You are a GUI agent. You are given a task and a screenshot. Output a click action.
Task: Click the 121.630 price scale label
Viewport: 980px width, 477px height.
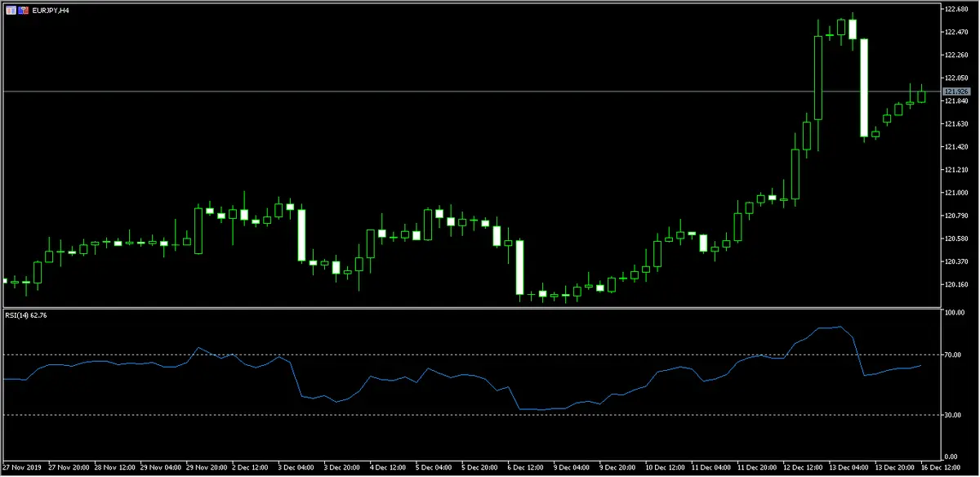[956, 124]
